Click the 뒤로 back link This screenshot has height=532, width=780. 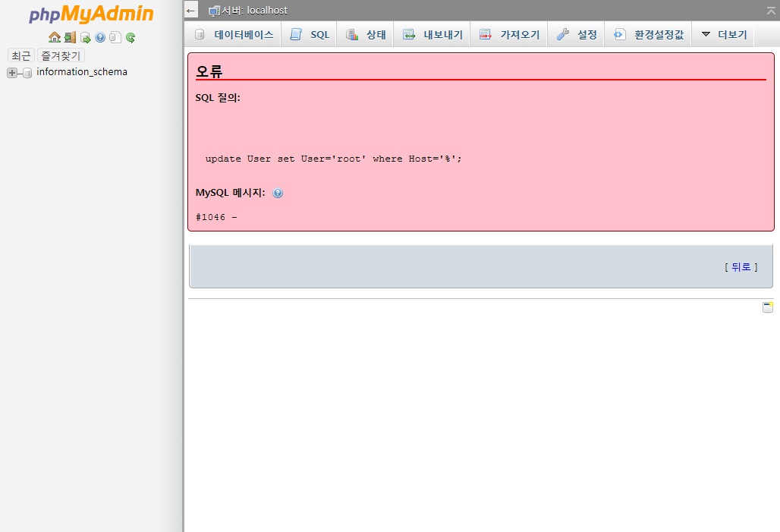(741, 266)
